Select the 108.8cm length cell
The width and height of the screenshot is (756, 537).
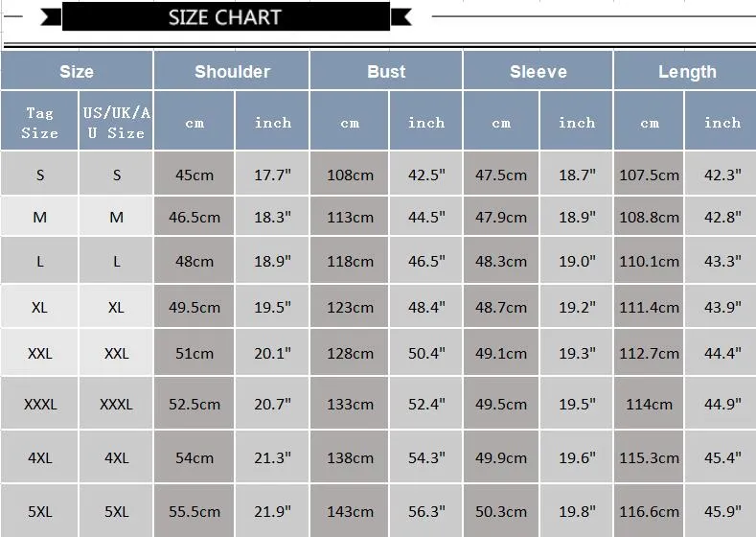tap(649, 216)
